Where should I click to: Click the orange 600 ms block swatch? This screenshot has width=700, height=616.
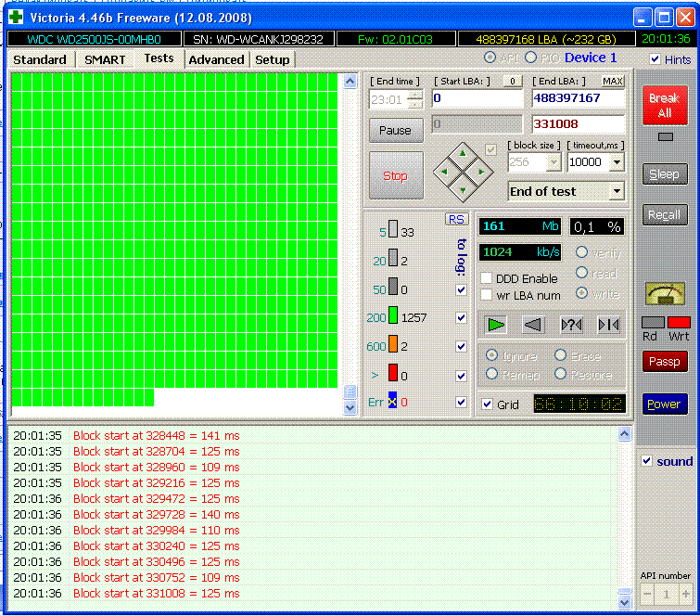pos(393,344)
